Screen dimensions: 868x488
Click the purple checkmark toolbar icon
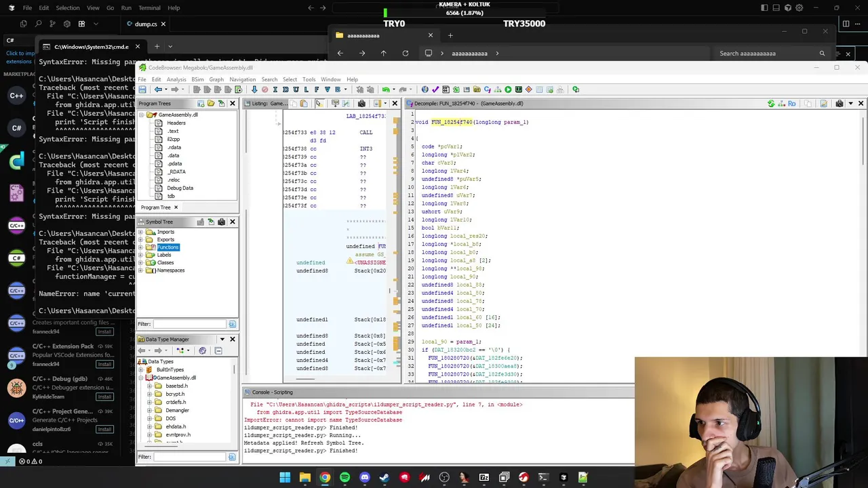(x=435, y=89)
